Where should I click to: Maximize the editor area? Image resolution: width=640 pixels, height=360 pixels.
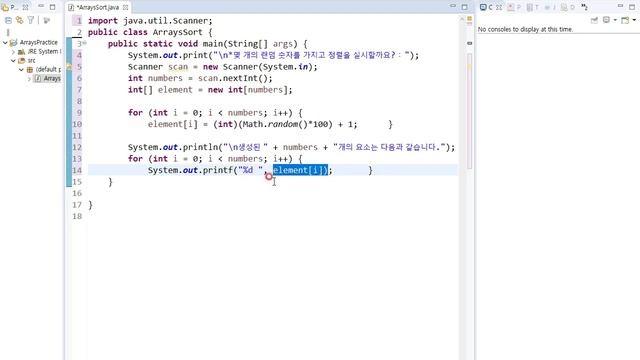pyautogui.click(x=464, y=7)
